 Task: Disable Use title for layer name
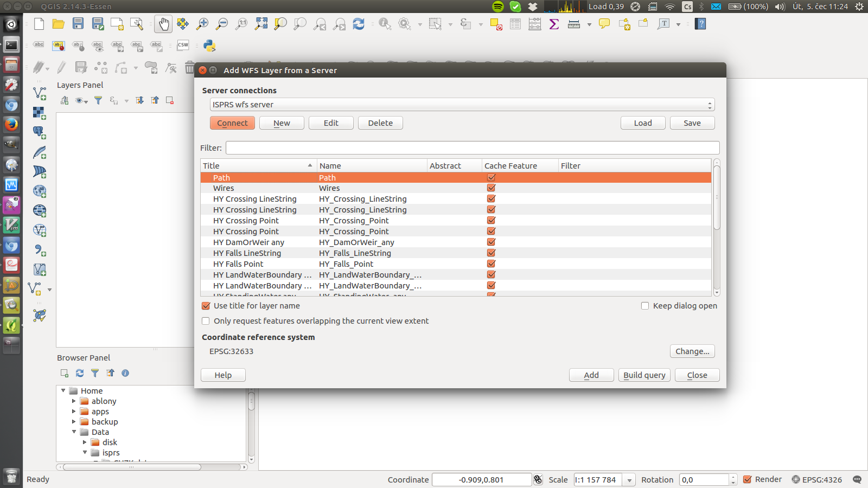click(x=206, y=306)
